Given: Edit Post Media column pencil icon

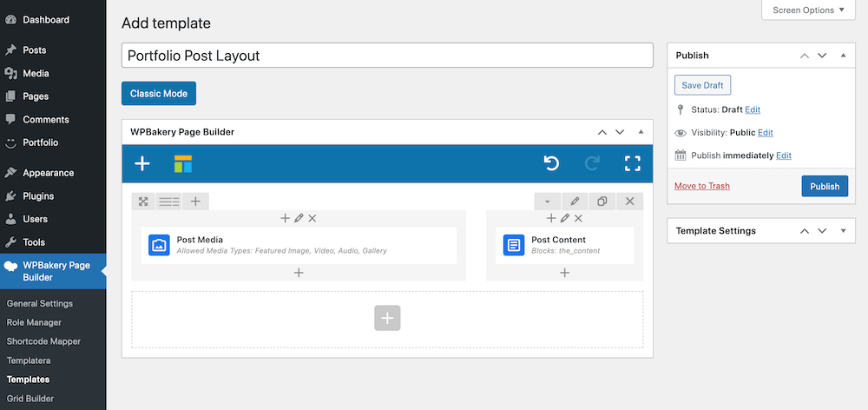Looking at the screenshot, I should click(299, 218).
